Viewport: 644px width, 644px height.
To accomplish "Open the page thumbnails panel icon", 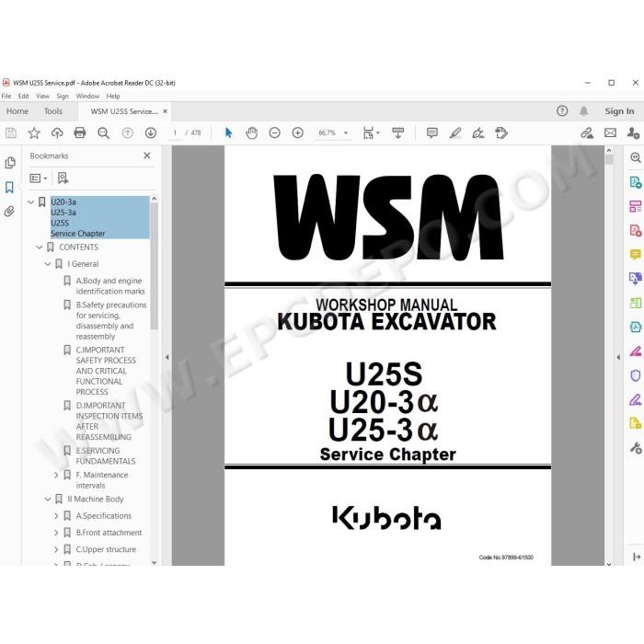I will pyautogui.click(x=10, y=163).
